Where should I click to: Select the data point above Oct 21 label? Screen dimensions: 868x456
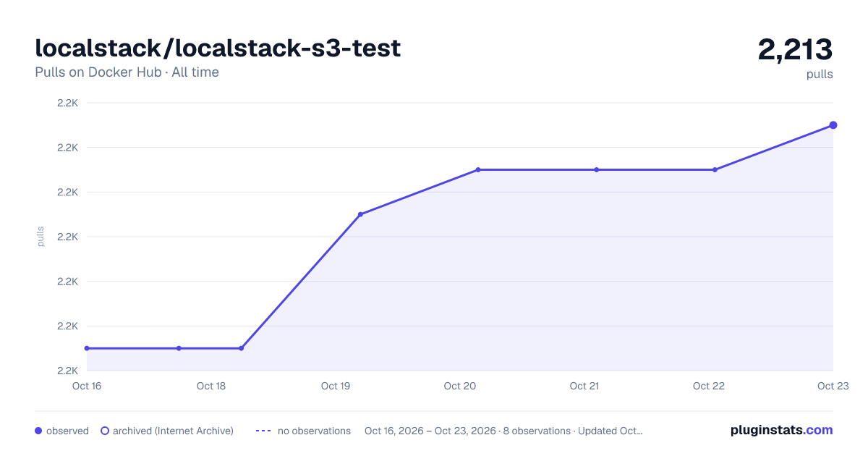click(x=597, y=170)
